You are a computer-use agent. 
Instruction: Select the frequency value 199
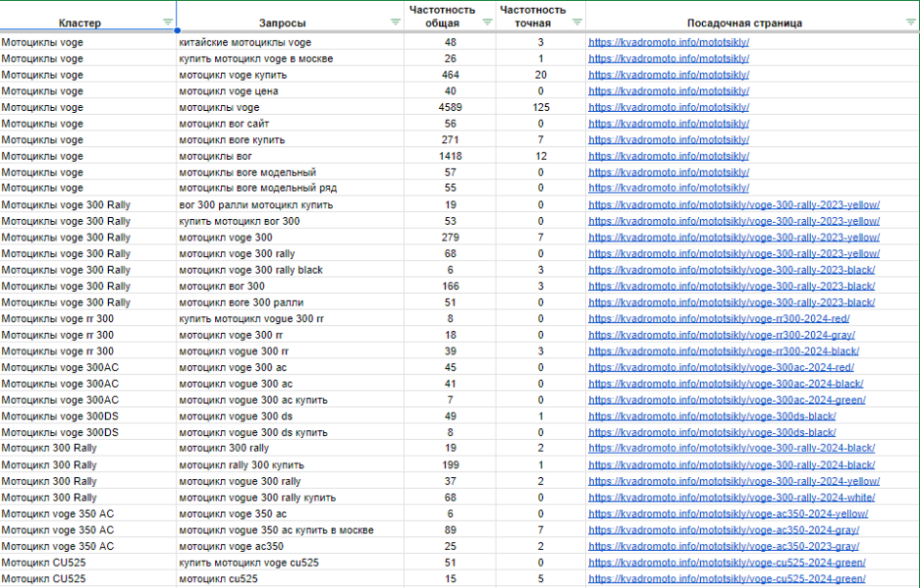point(450,464)
